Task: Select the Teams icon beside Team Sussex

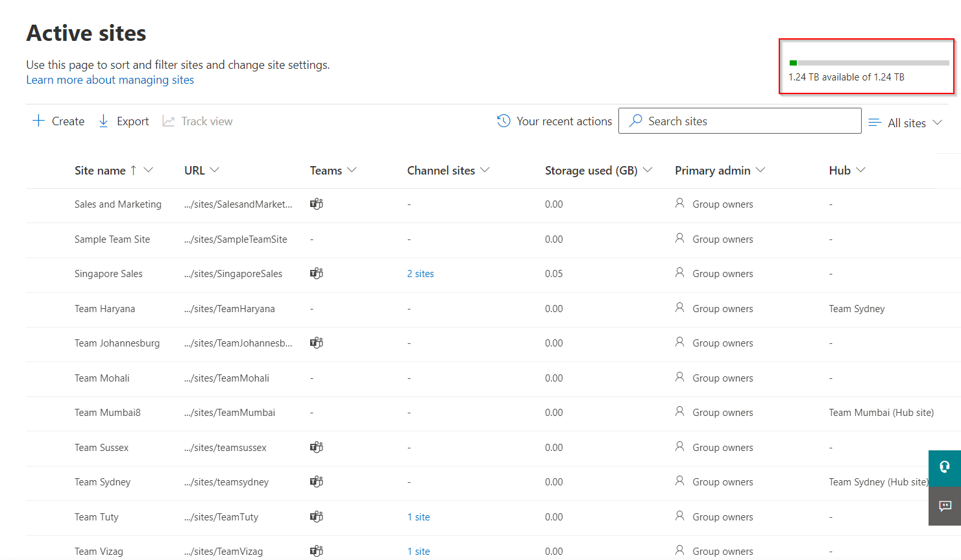Action: pos(316,446)
